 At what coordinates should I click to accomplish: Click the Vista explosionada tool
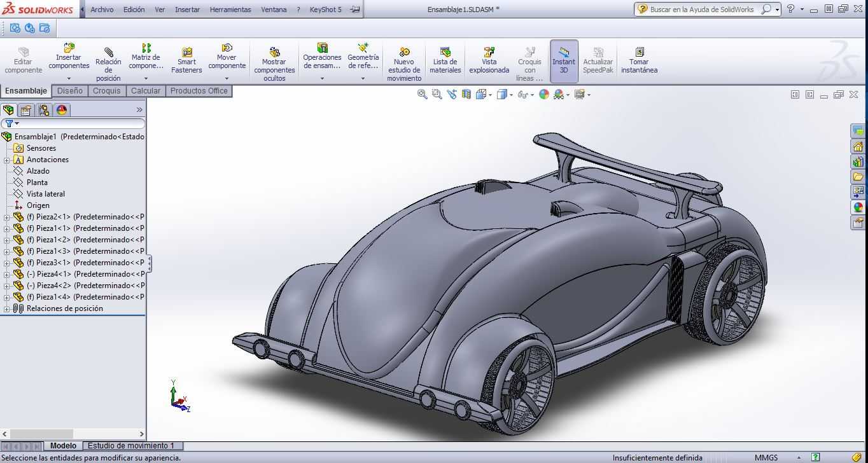pyautogui.click(x=489, y=62)
